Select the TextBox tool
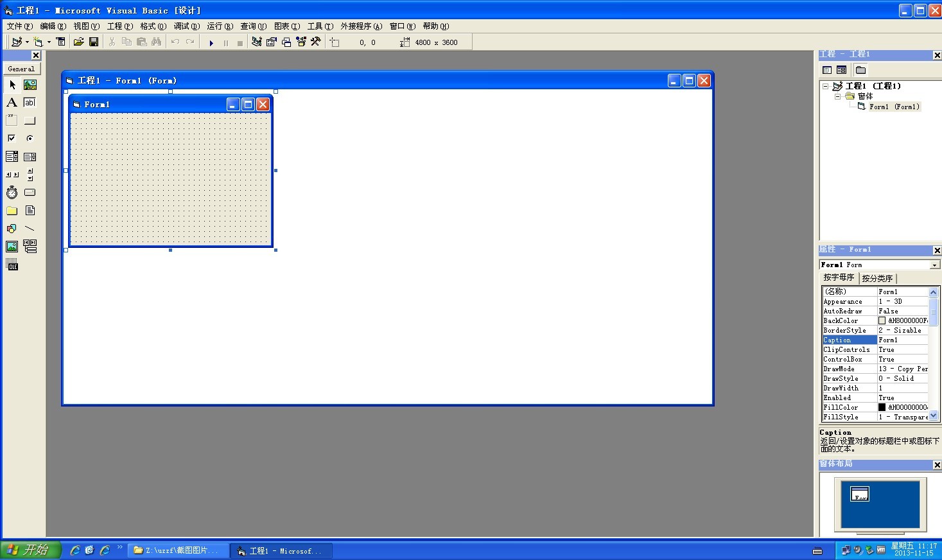This screenshot has height=560, width=942. coord(30,102)
